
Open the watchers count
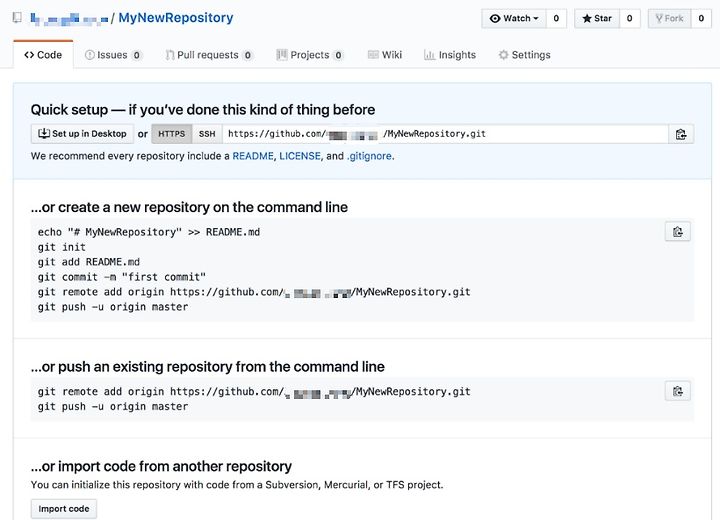[x=556, y=18]
